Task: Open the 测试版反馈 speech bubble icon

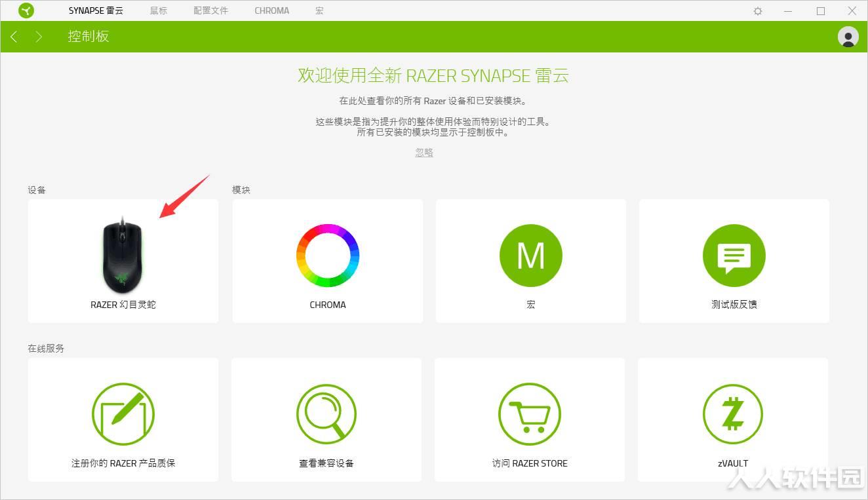Action: point(734,256)
